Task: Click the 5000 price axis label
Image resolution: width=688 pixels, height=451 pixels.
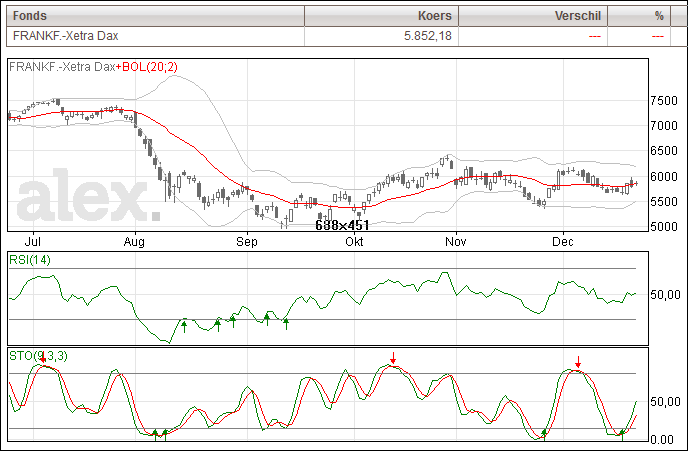Action: (664, 227)
